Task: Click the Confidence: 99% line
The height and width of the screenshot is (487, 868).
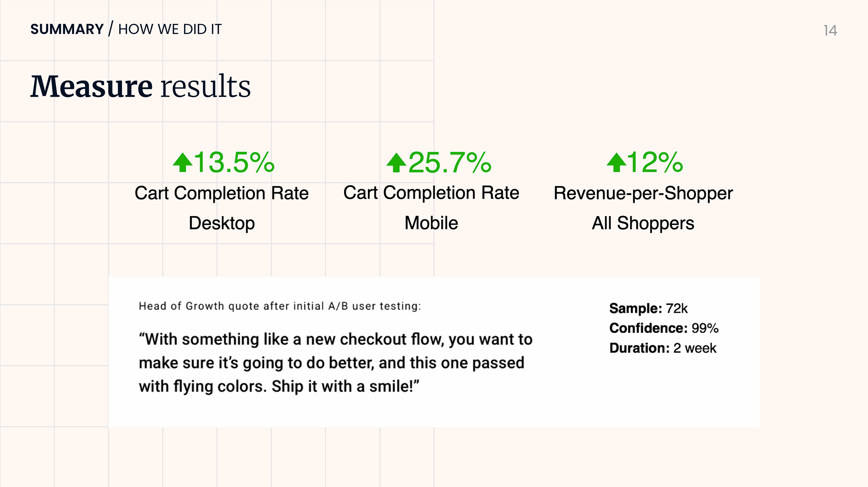Action: point(664,328)
